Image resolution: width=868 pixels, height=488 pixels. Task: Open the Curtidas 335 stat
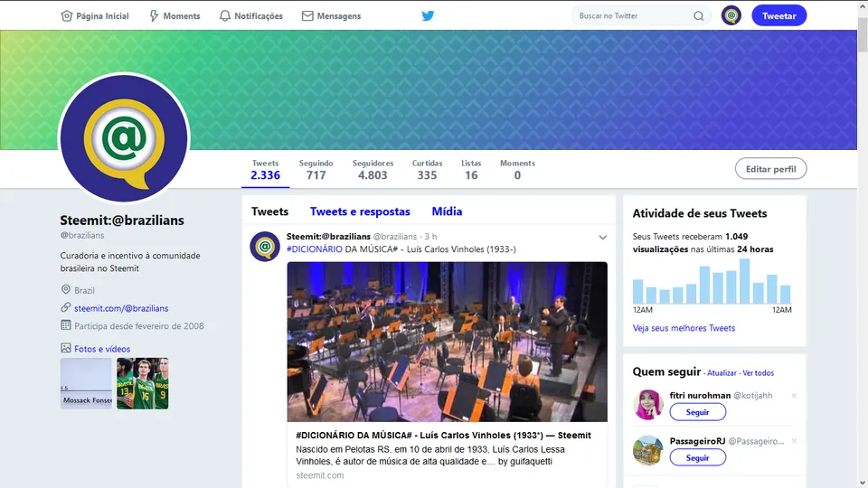pos(427,170)
